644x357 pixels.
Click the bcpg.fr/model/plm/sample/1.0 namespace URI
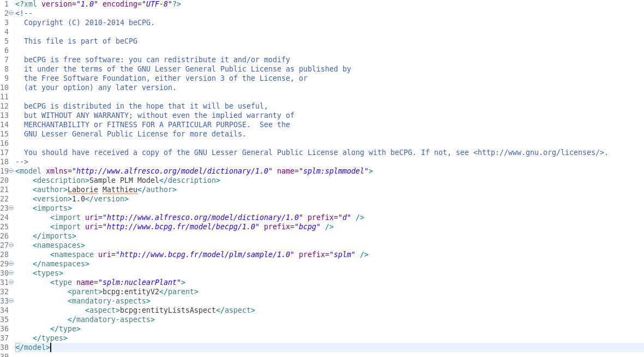tap(205, 254)
